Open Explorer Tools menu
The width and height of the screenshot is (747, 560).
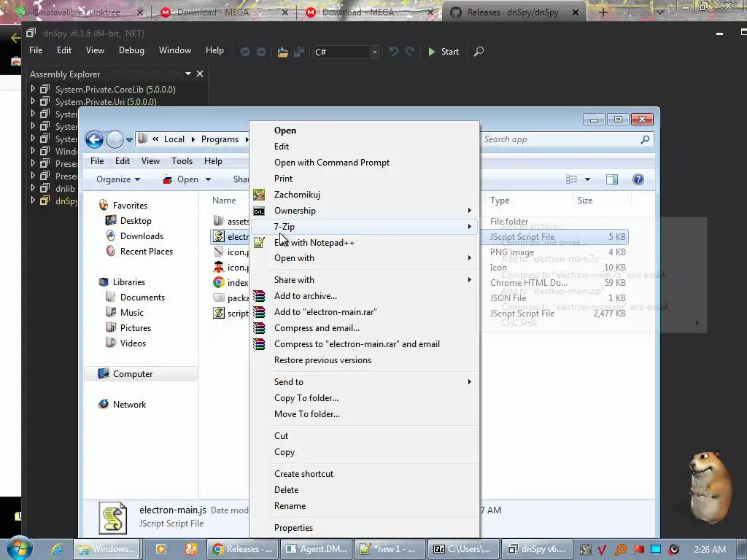point(182,161)
